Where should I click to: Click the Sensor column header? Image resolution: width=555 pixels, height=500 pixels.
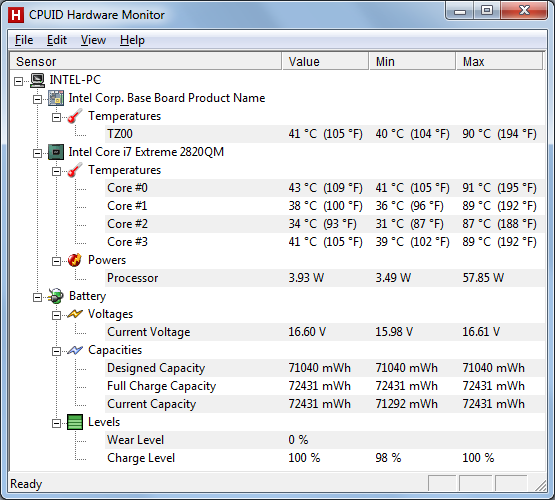pos(146,62)
